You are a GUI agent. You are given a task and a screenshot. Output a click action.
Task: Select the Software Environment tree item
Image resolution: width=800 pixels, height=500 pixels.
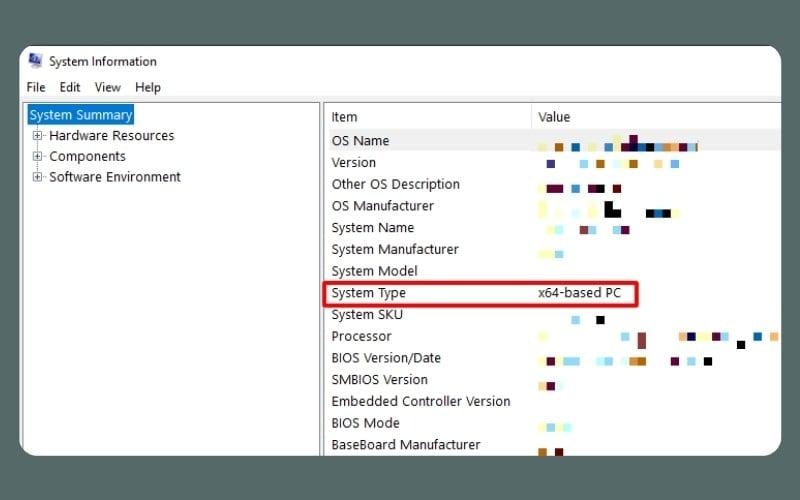tap(115, 177)
